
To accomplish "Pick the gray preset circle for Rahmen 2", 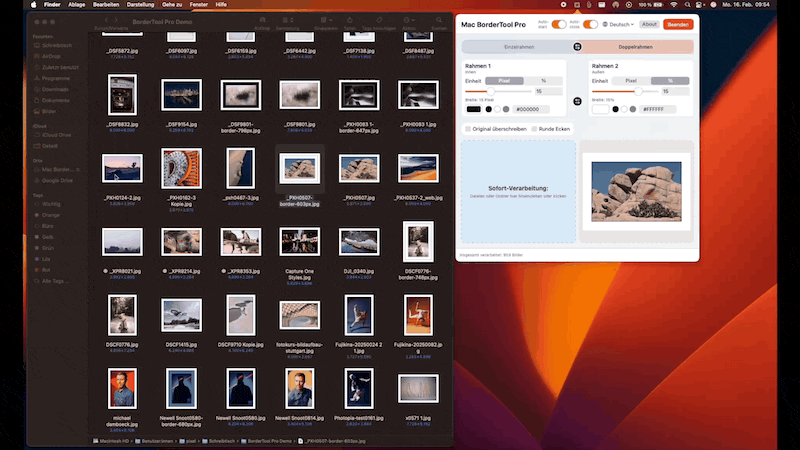I will pos(632,109).
